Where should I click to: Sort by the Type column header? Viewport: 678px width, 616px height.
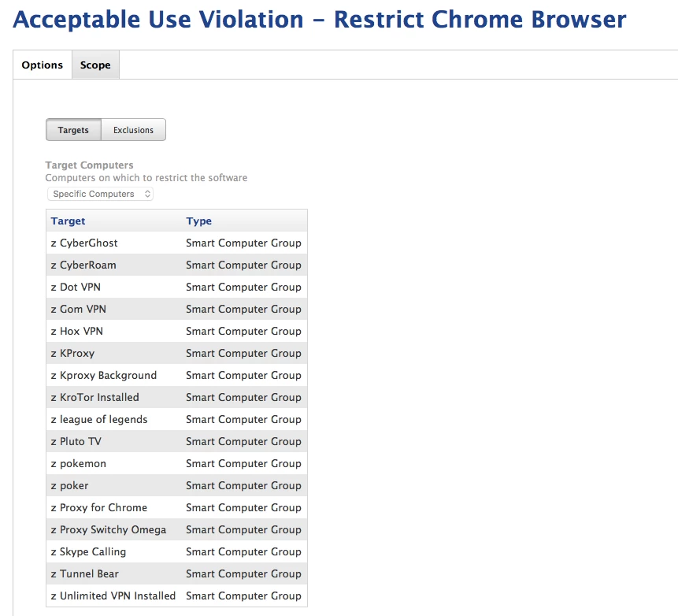tap(199, 221)
